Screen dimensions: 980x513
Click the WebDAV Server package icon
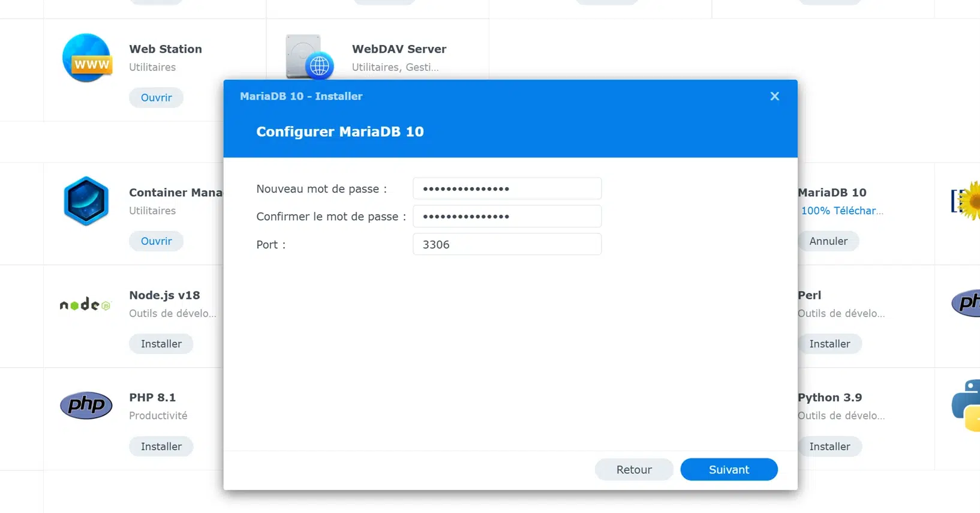coord(309,57)
